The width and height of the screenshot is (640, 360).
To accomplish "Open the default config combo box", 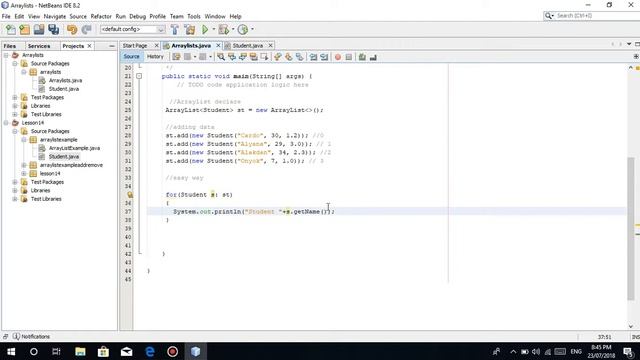I will (132, 29).
